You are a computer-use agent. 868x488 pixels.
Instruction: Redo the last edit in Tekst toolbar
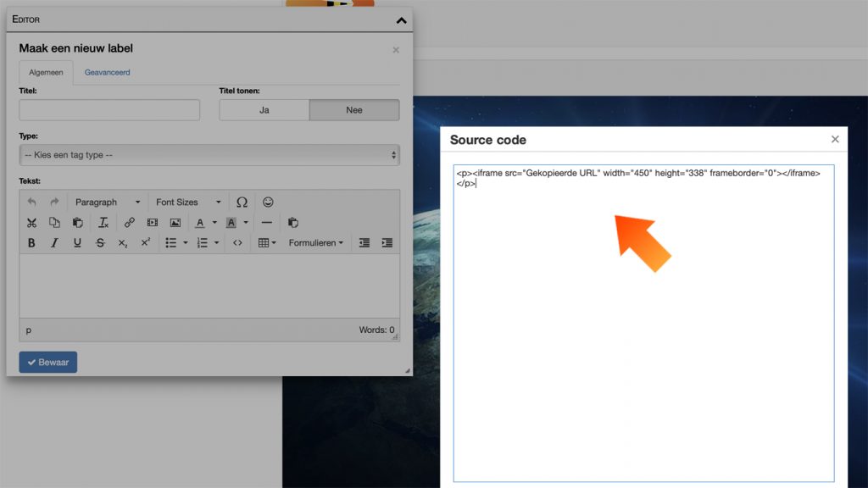tap(54, 202)
